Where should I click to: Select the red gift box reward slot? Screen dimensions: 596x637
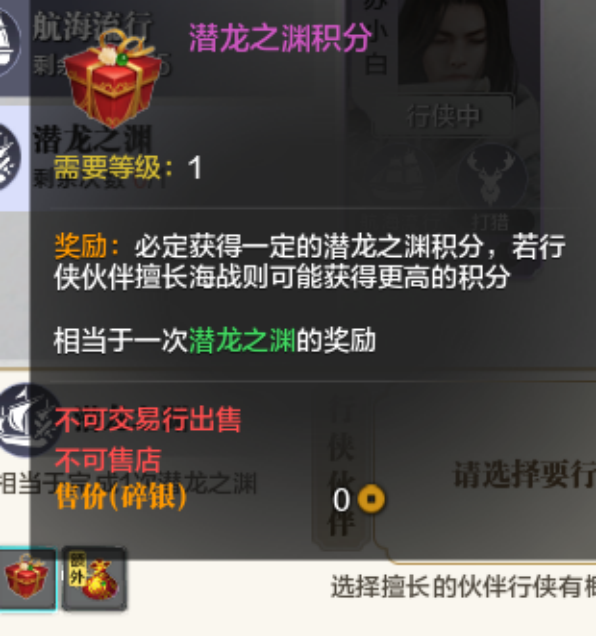[x=27, y=578]
